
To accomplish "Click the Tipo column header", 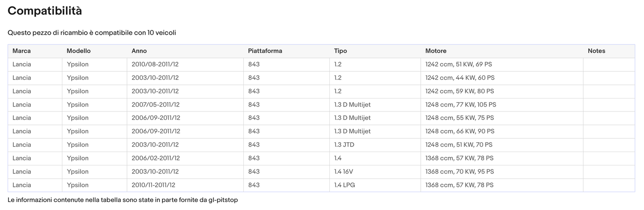I will (x=340, y=51).
